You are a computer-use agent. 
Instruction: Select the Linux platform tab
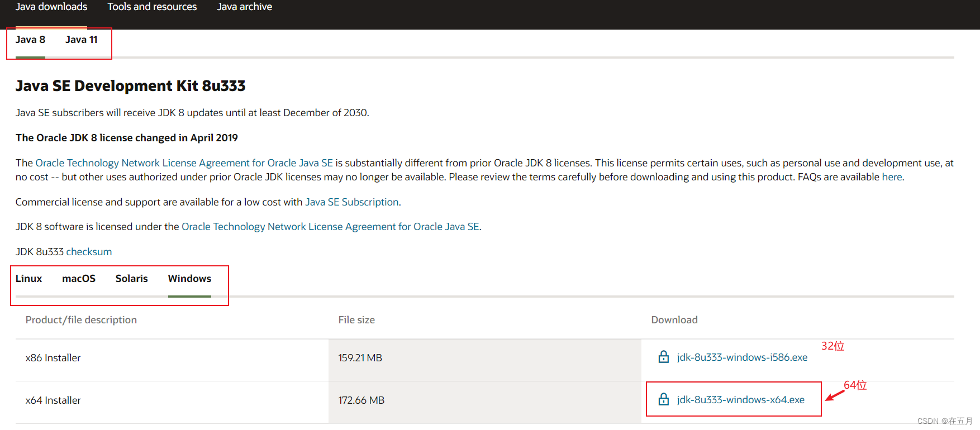pos(29,279)
